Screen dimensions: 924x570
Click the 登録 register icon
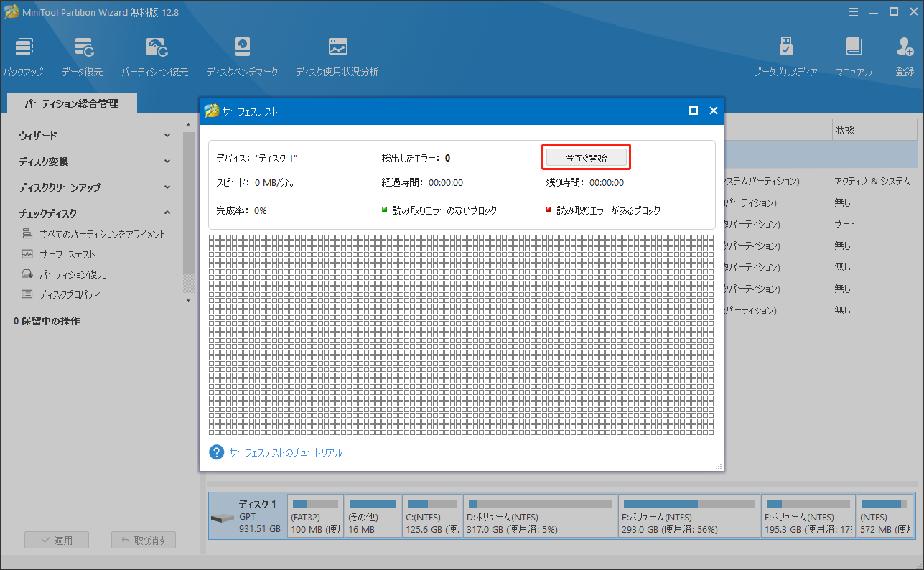(x=905, y=57)
